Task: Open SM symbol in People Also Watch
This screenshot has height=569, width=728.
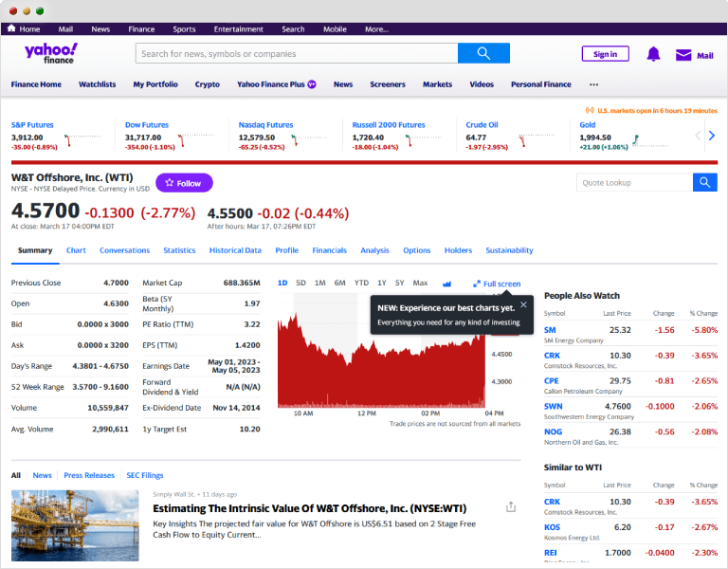Action: [550, 330]
